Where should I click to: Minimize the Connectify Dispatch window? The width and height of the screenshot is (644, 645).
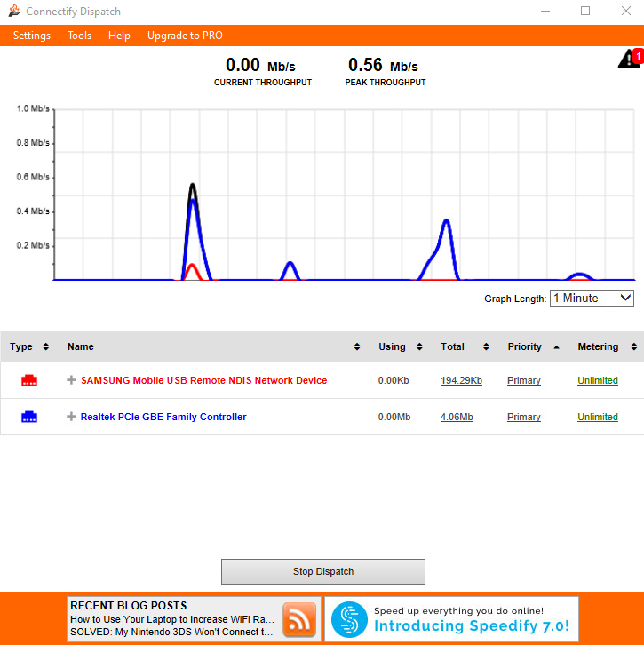(x=545, y=12)
